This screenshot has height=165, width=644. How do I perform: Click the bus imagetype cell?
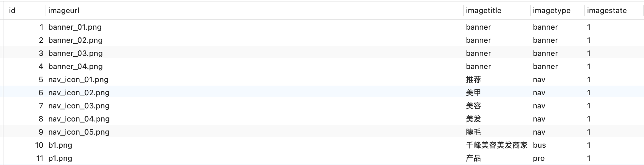(x=557, y=145)
